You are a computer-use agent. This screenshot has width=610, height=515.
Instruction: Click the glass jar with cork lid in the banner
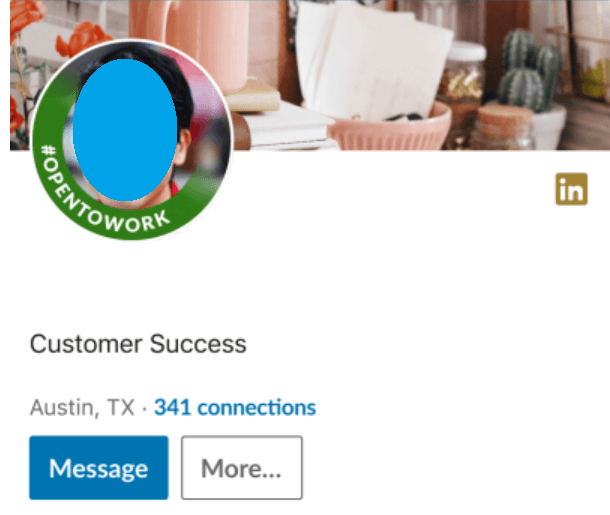502,128
